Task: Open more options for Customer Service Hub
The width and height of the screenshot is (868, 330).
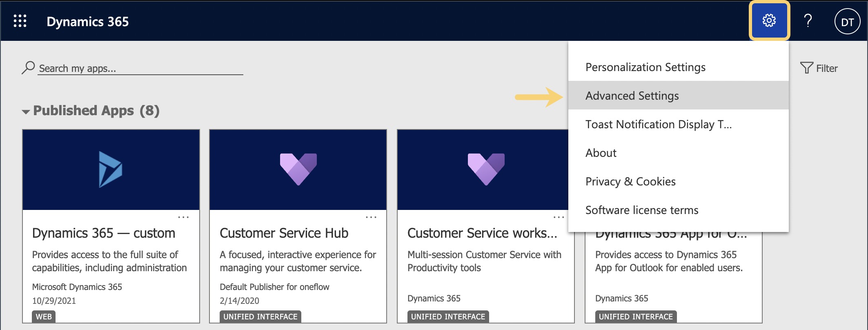Action: [x=371, y=217]
